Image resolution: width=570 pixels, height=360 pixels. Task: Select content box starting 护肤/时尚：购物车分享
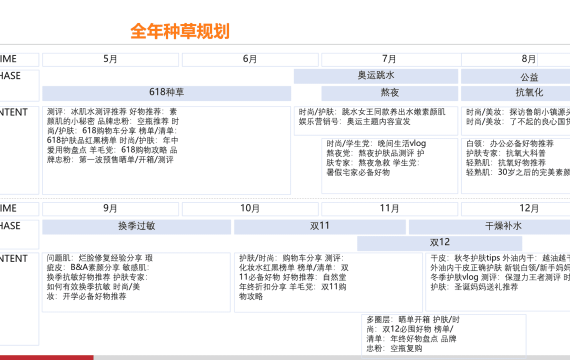328,282
